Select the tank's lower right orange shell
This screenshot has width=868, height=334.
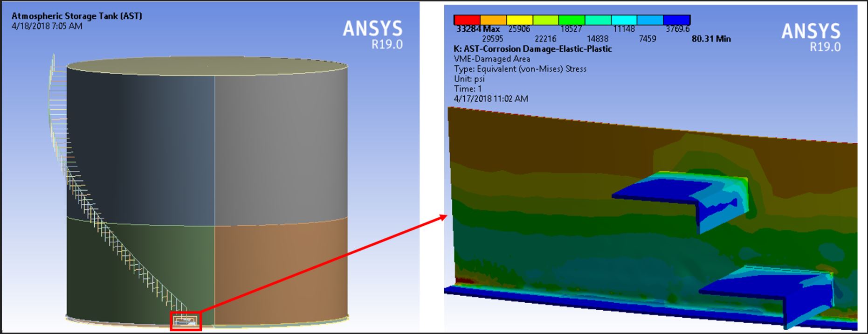click(x=281, y=273)
